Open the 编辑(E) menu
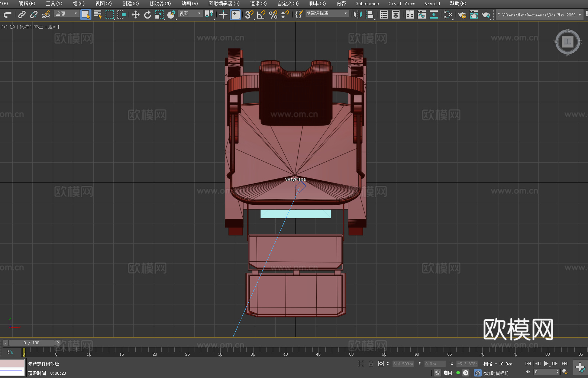 (x=27, y=3)
